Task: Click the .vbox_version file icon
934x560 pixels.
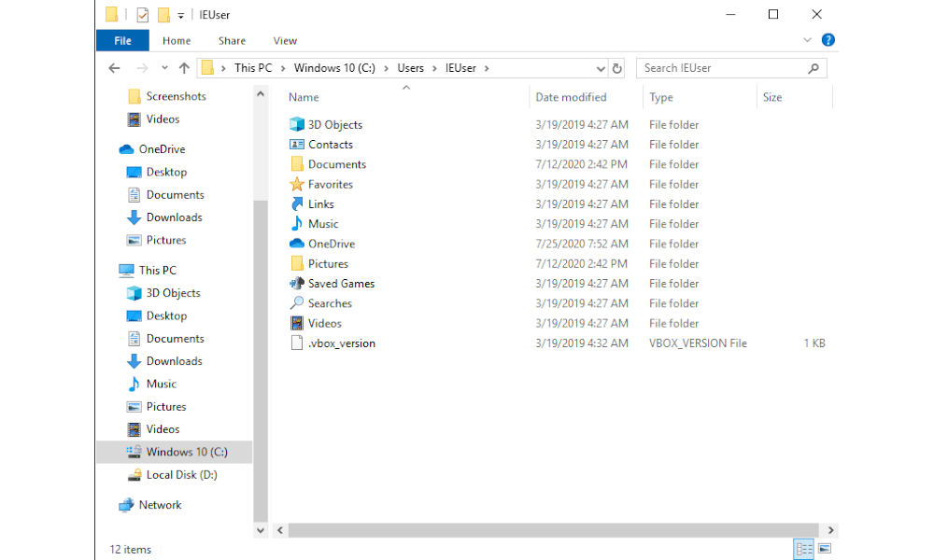Action: (297, 343)
